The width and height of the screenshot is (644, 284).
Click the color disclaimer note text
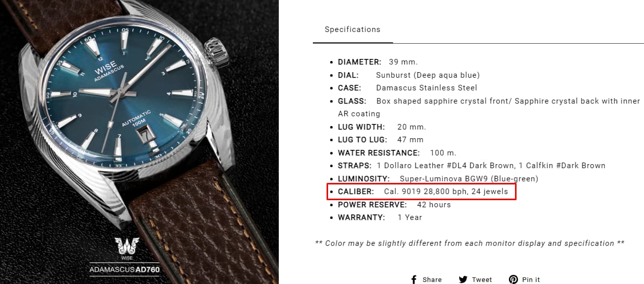[470, 243]
